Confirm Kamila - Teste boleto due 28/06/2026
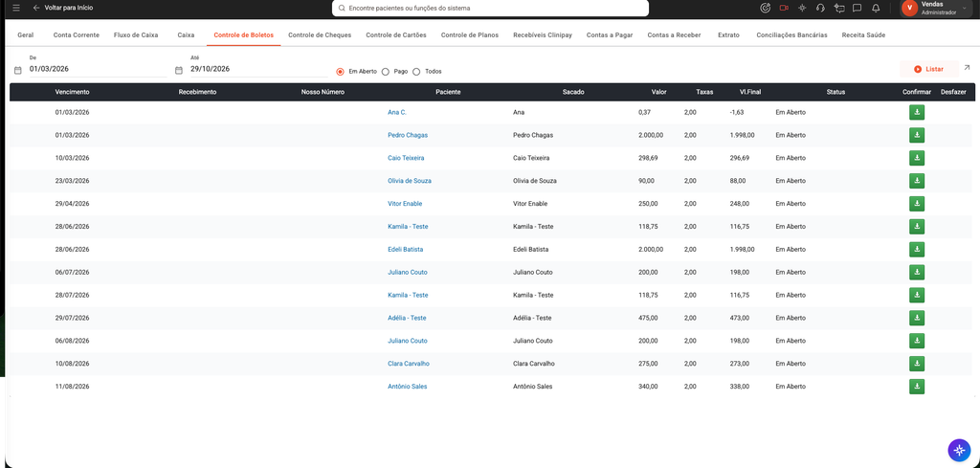 coord(917,226)
